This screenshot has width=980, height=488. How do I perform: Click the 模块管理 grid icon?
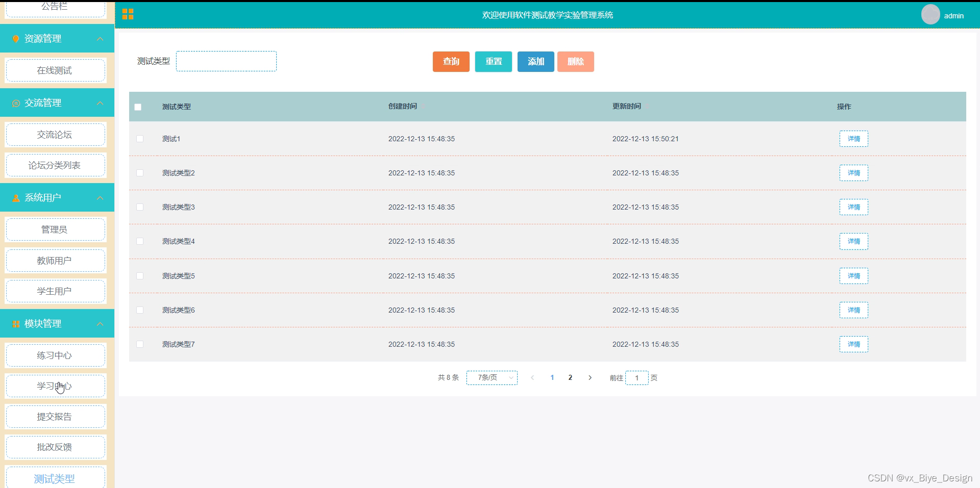click(16, 324)
